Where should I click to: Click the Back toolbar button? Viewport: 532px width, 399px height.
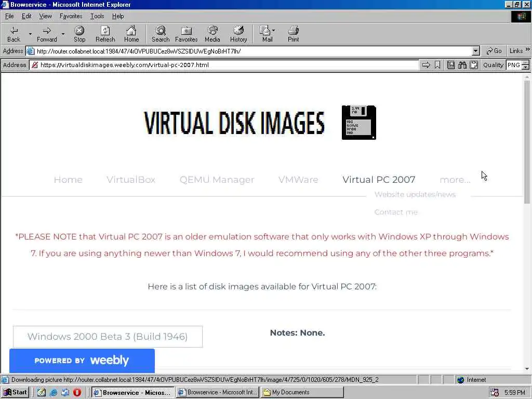tap(14, 34)
